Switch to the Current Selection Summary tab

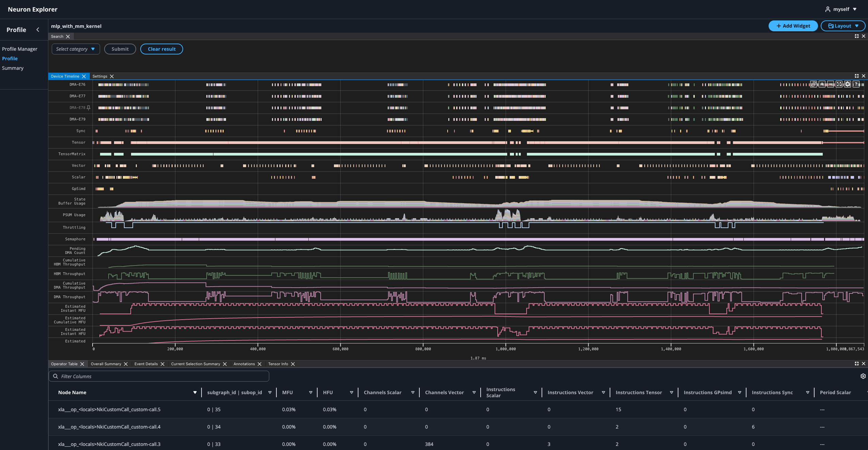[x=195, y=364]
